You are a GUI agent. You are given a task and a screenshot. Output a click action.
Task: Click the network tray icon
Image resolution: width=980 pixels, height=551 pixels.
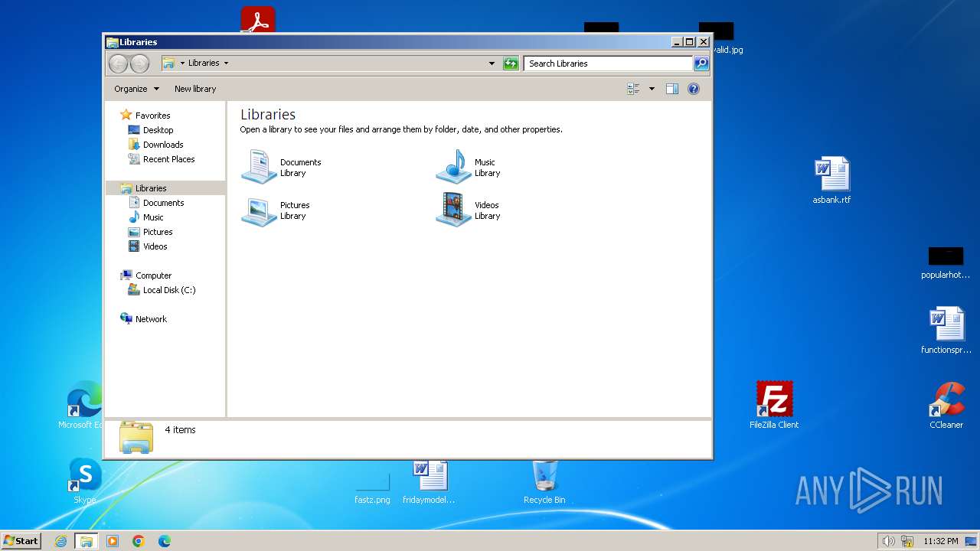coord(907,541)
